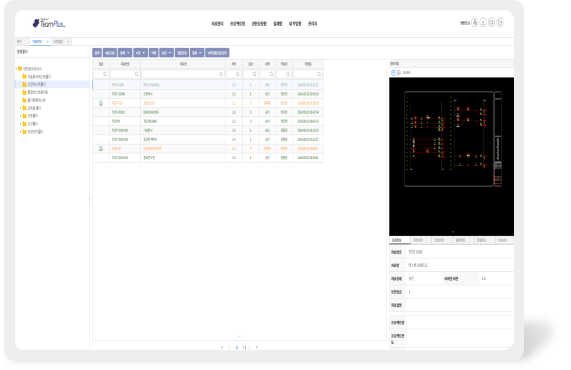Open the last main navigation menu item

(x=312, y=24)
